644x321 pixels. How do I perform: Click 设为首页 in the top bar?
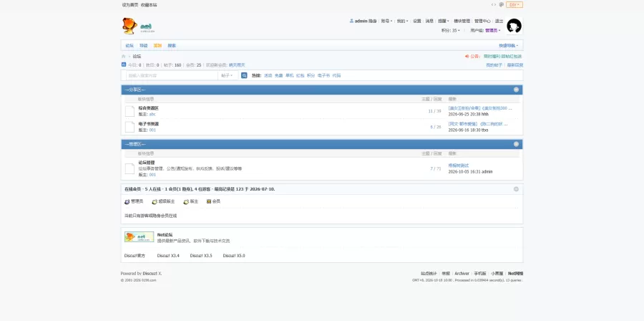(x=130, y=5)
